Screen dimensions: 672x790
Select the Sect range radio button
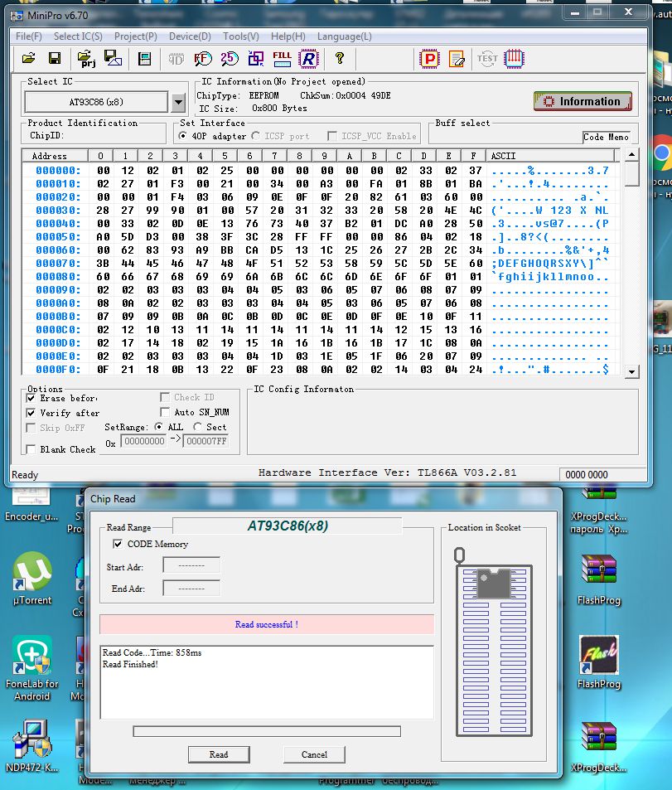(197, 427)
